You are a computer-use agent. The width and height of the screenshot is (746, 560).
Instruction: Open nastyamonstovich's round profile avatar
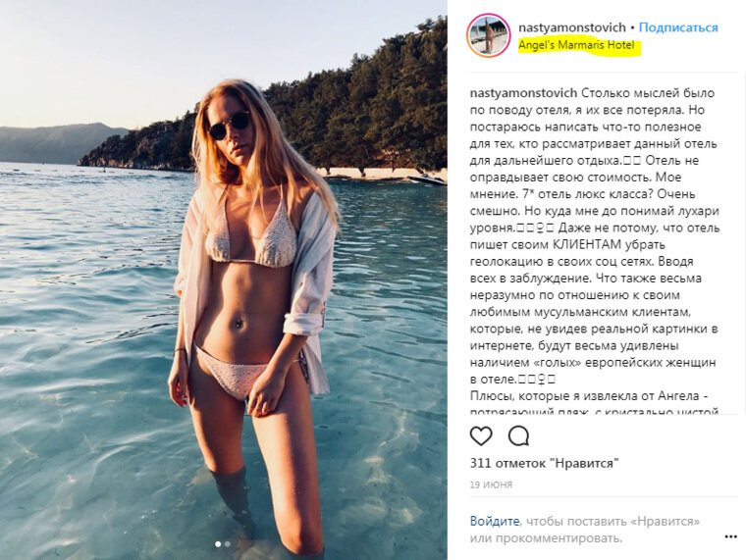[x=488, y=35]
